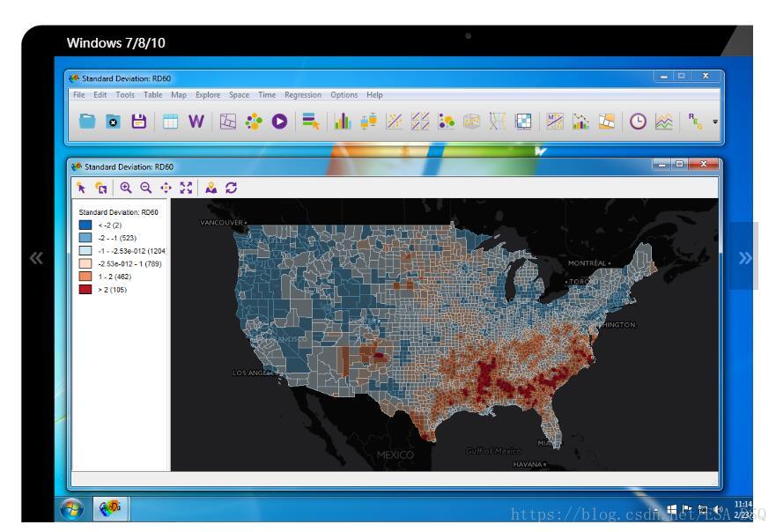This screenshot has height=532, width=776.
Task: Click the Action Center flag tray icon
Action: pos(686,509)
